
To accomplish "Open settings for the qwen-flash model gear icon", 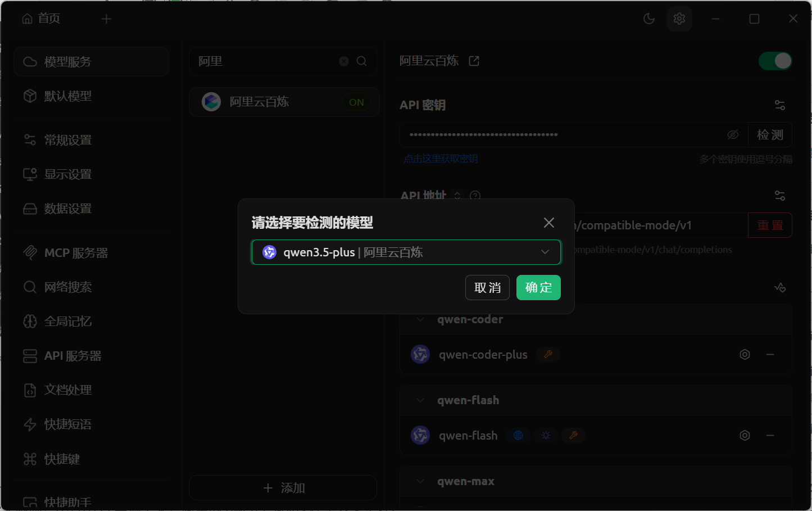I will 745,435.
